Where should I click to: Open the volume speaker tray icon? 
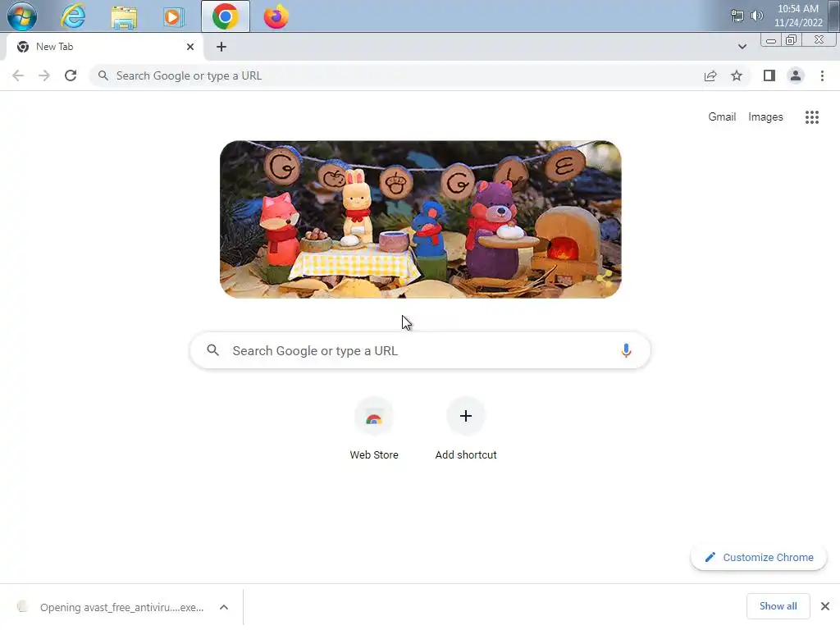click(x=756, y=16)
